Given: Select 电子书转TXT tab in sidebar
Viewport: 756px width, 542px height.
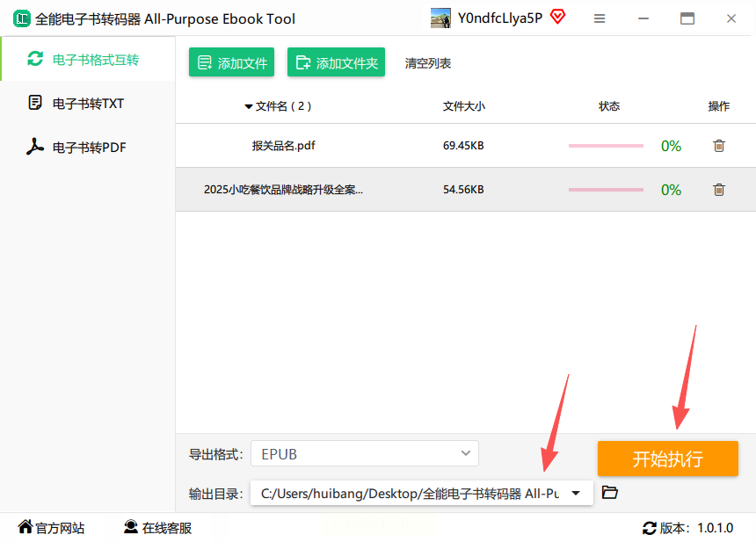Looking at the screenshot, I should [88, 103].
